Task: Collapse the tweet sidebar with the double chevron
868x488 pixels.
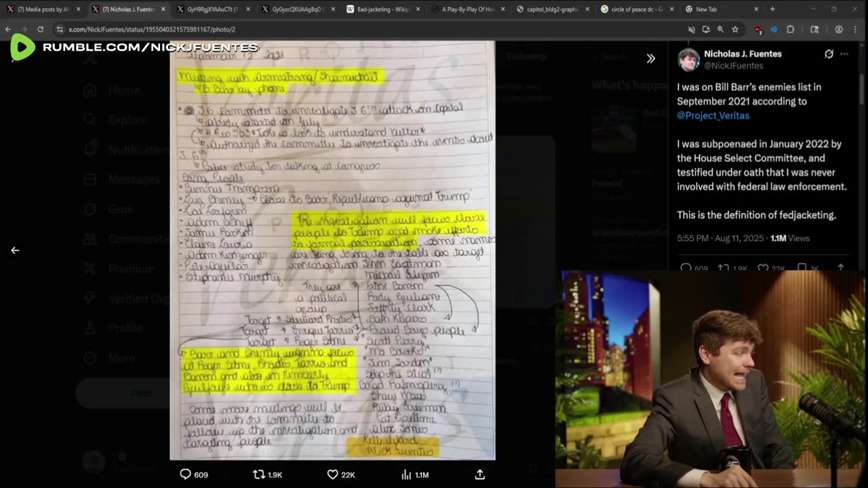Action: coord(650,58)
